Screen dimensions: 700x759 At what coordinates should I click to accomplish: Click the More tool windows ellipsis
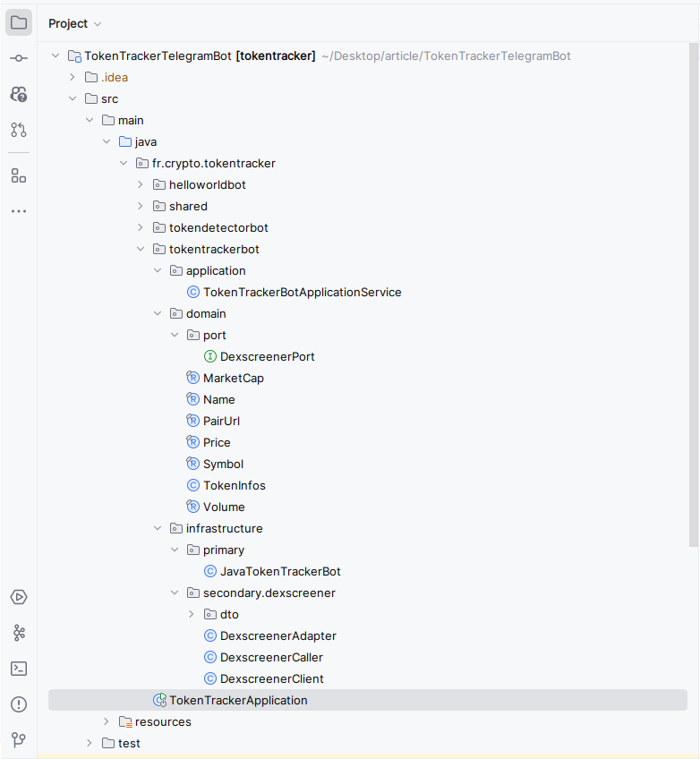pyautogui.click(x=19, y=211)
